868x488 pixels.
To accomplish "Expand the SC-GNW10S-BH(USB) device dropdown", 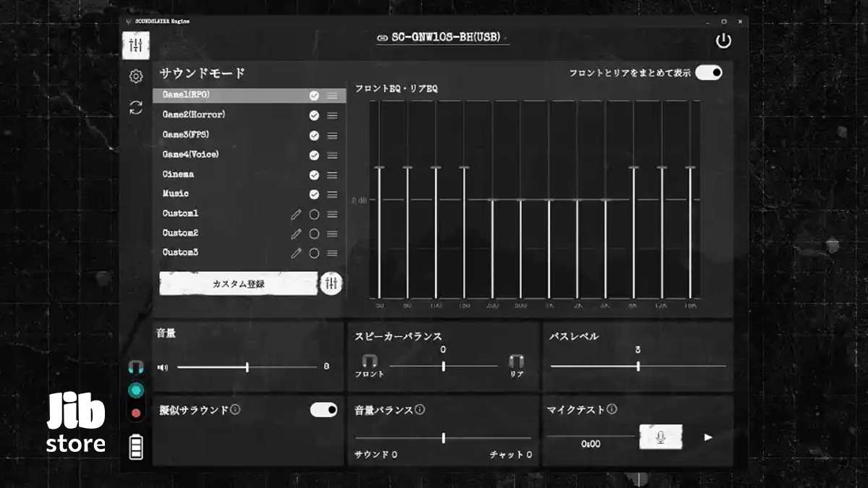I will click(442, 38).
